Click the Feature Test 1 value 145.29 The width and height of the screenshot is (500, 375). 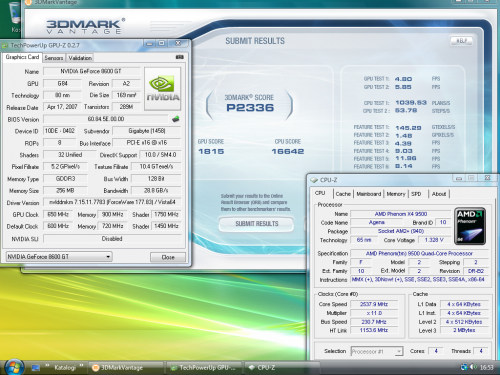[x=408, y=128]
